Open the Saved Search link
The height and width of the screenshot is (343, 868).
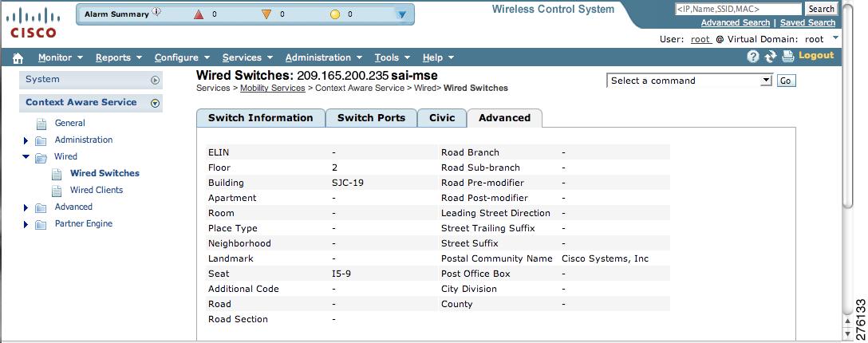(807, 22)
